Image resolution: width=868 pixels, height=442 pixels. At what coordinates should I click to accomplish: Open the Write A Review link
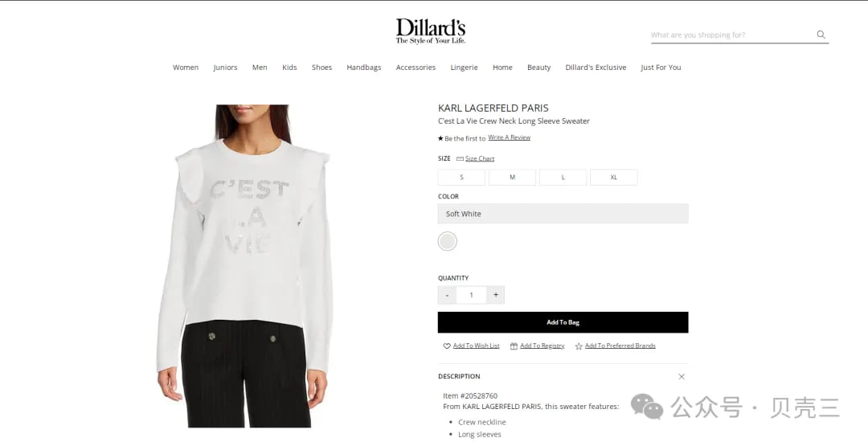tap(510, 137)
